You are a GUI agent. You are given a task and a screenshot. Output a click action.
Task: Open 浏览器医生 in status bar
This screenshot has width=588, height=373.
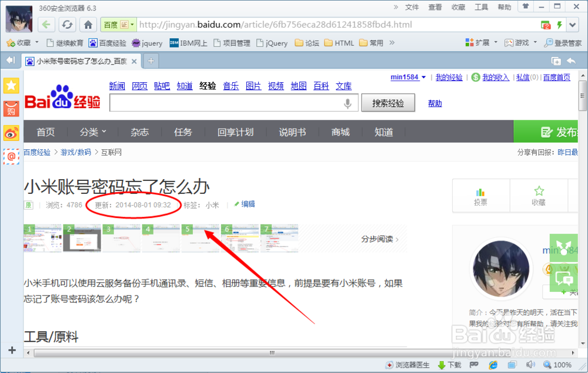[x=407, y=365]
